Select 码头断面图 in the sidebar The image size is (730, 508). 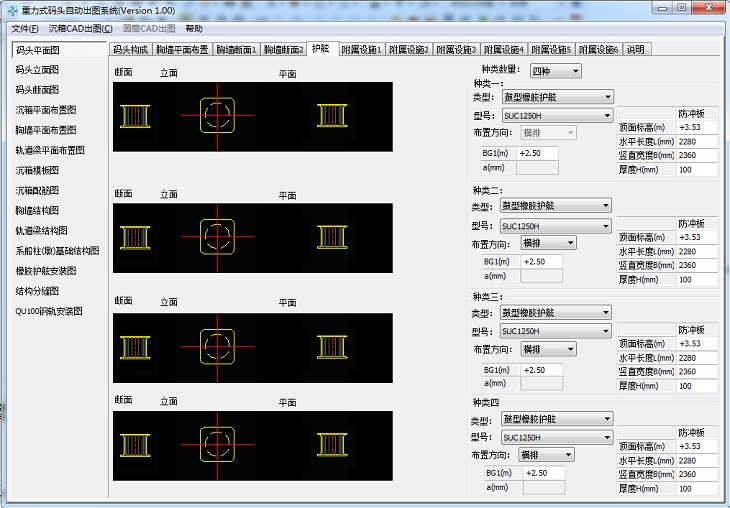[x=37, y=90]
